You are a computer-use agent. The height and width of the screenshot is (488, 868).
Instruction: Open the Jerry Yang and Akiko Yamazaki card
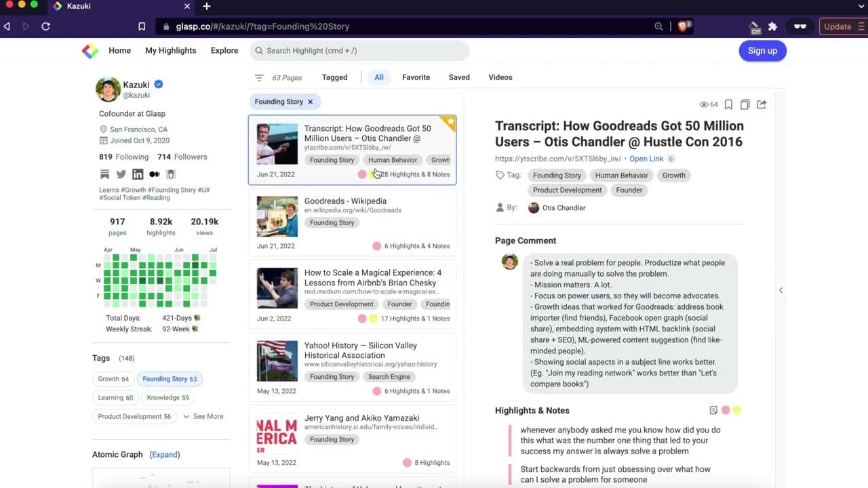point(352,439)
